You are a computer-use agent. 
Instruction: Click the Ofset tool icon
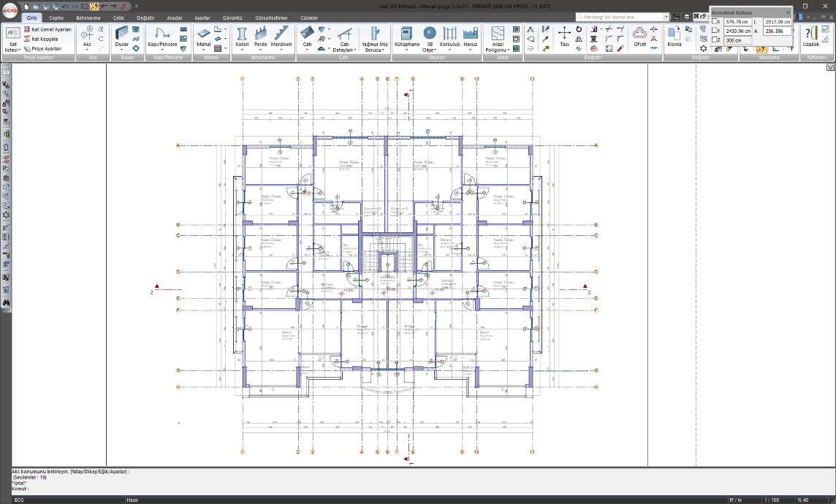pos(639,36)
